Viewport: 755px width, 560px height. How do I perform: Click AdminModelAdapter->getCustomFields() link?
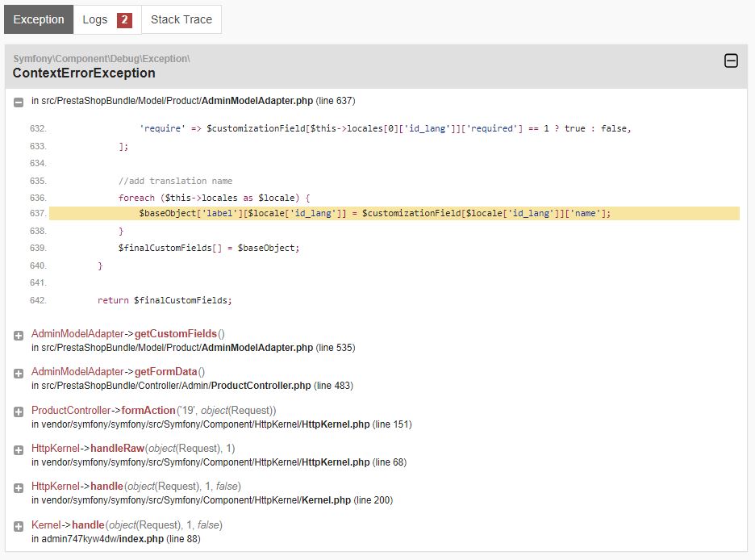pyautogui.click(x=127, y=334)
